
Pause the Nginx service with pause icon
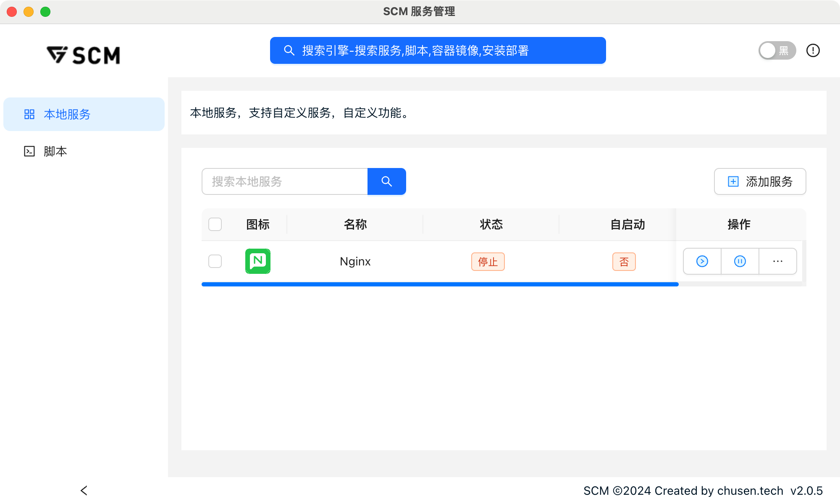(x=740, y=261)
